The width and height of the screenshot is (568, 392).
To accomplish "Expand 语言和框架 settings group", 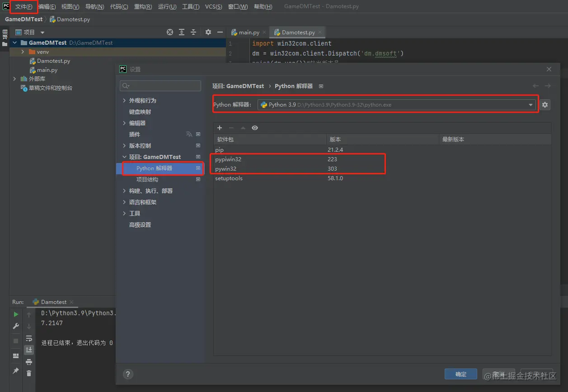I will point(124,202).
